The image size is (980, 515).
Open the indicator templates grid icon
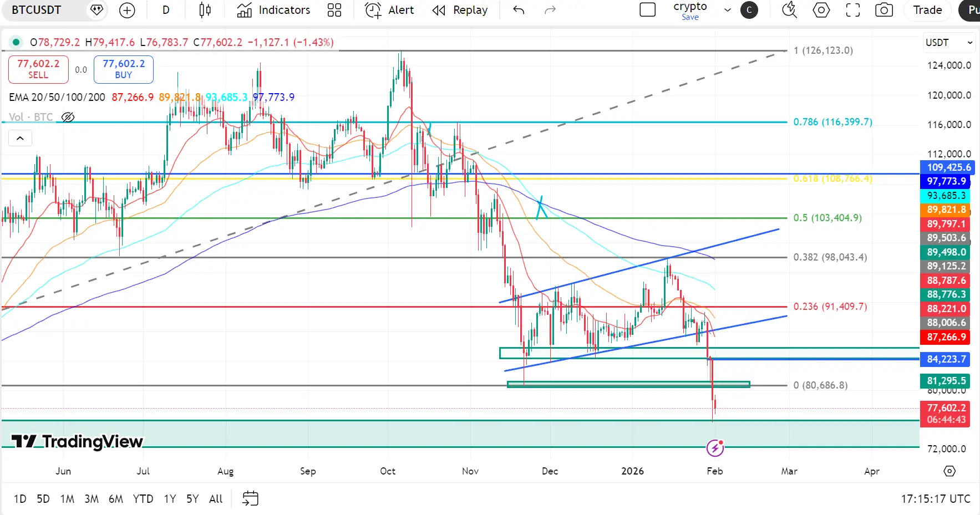coord(334,10)
